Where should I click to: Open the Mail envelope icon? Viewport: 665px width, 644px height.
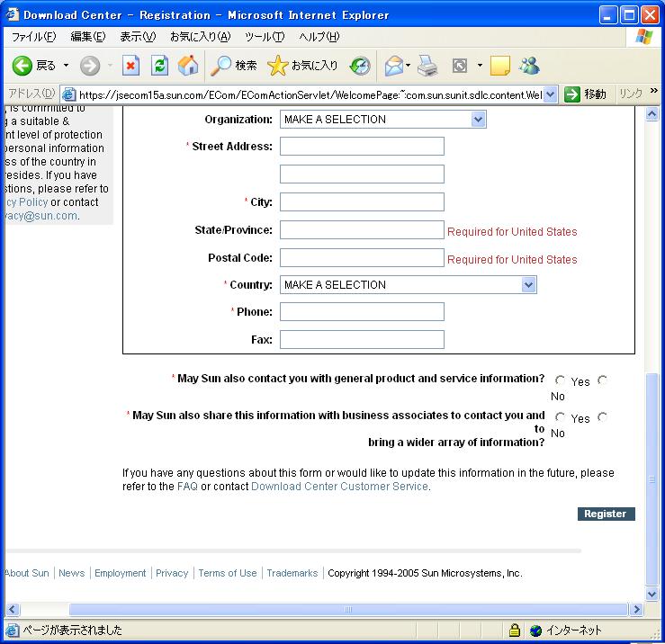tap(394, 66)
